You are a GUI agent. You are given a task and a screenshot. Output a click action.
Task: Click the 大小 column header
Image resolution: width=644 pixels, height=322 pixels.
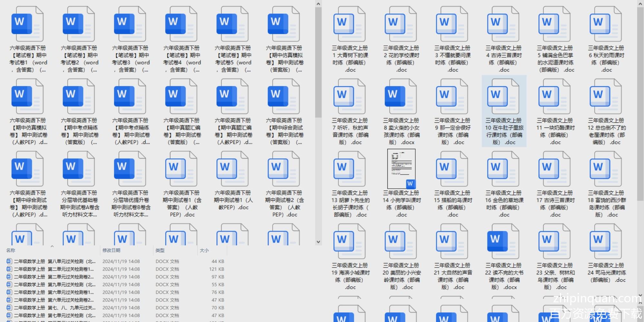tap(204, 251)
